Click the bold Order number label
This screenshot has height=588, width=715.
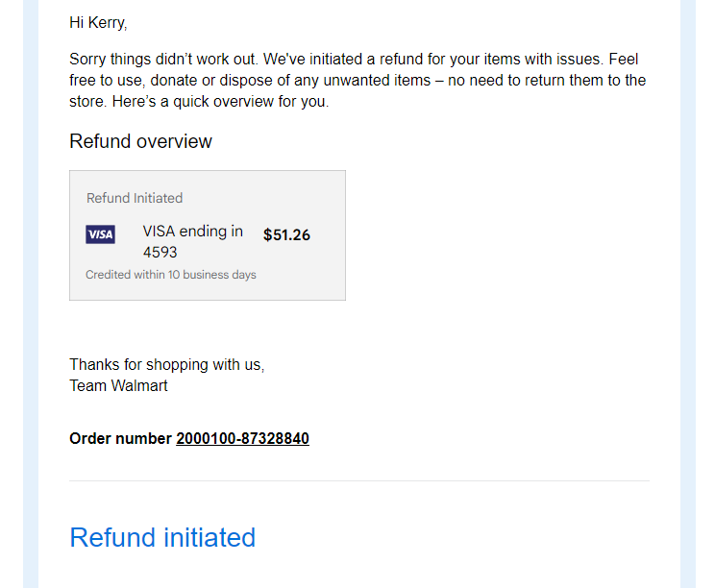tap(120, 438)
